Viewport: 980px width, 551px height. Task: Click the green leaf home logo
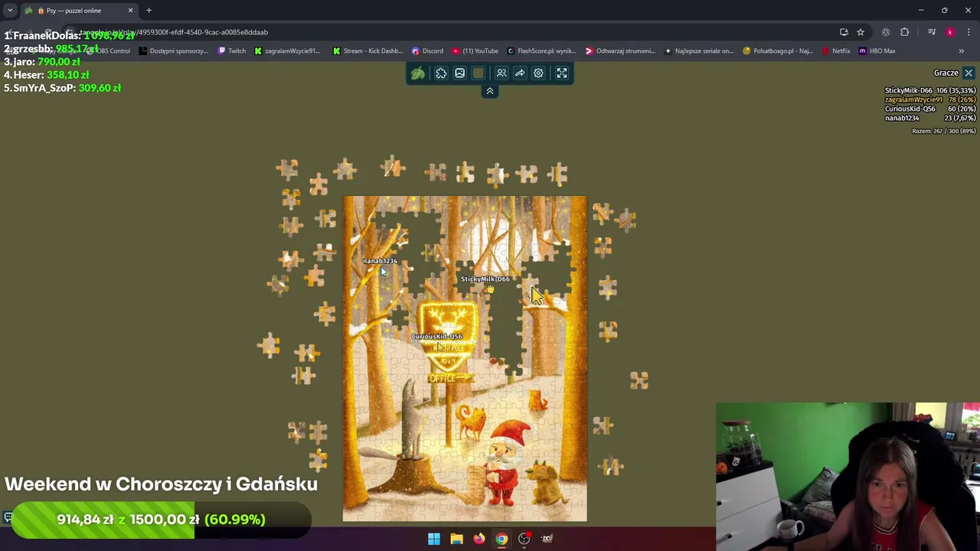point(417,73)
